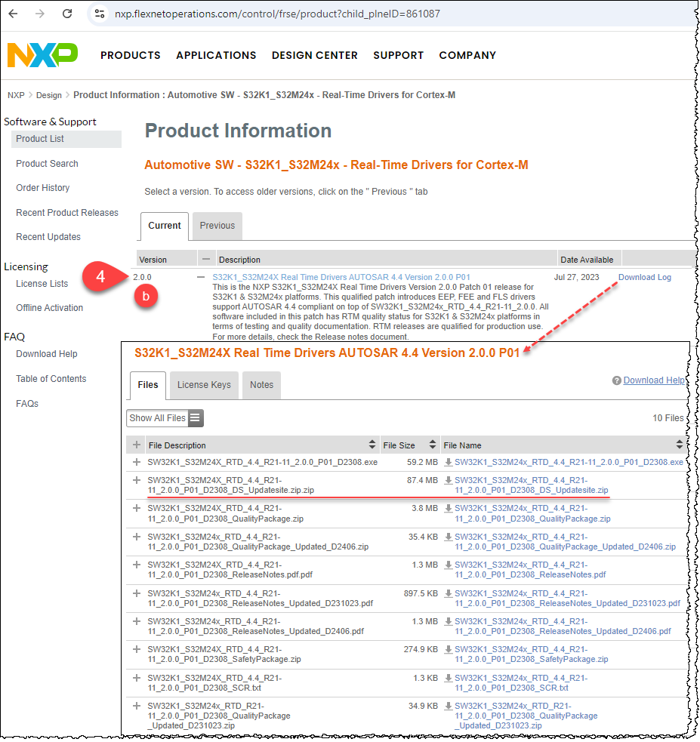Expand the DS_Updatesite.zip.zip row
The image size is (700, 742).
pos(137,480)
